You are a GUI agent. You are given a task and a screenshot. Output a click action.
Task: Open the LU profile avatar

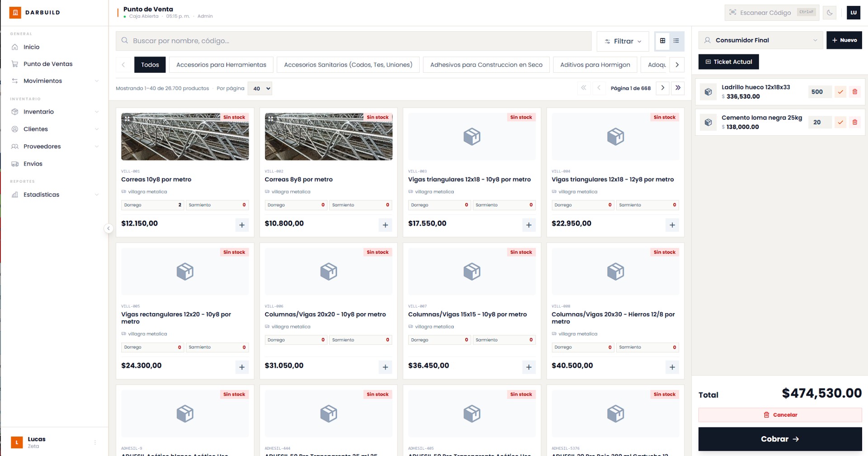(854, 13)
